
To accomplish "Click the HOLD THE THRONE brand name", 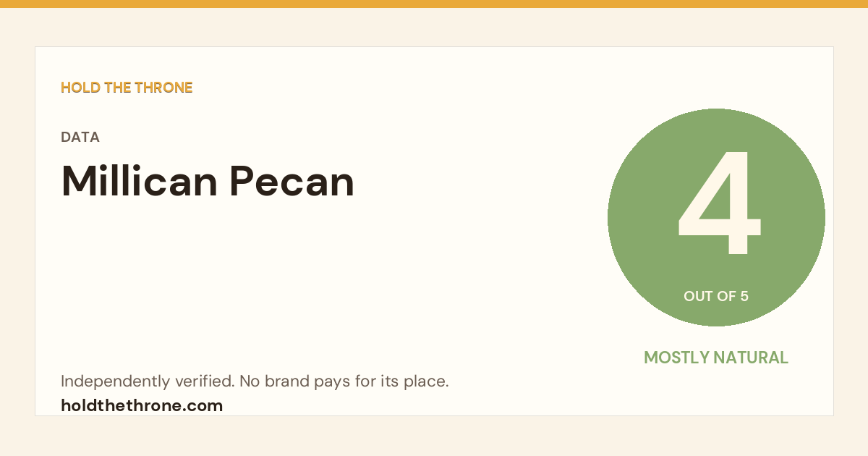I will 127,88.
